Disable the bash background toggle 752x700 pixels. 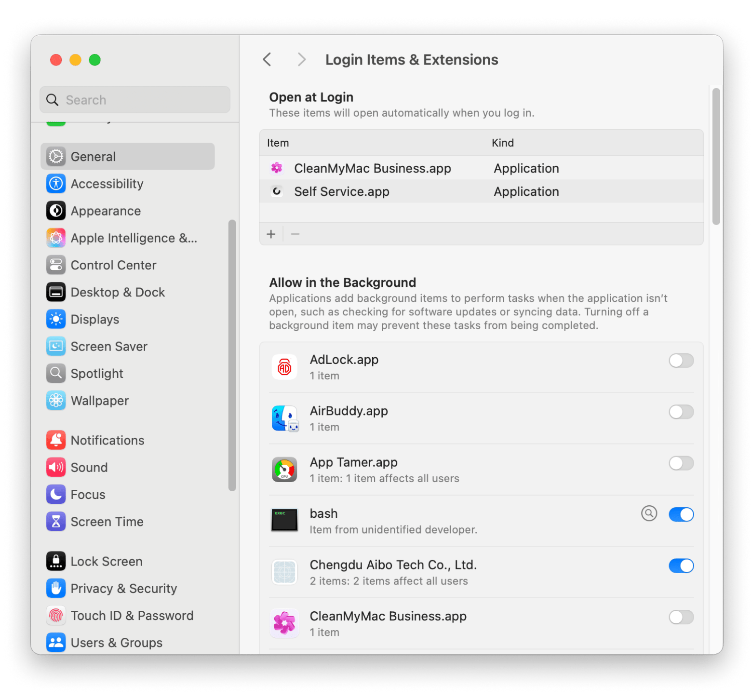coord(681,514)
